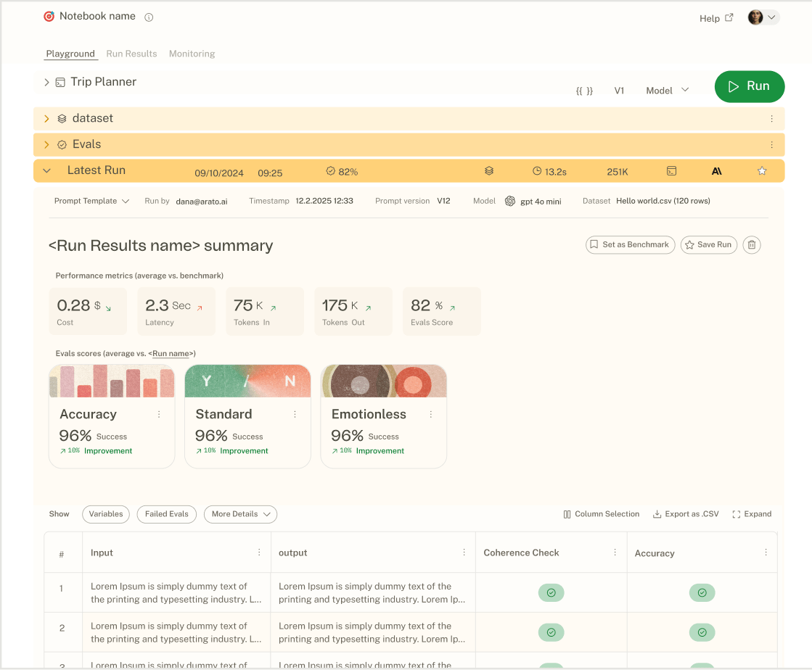
Task: Click the OpenAI logo next to gpt 4o mini
Action: (509, 201)
